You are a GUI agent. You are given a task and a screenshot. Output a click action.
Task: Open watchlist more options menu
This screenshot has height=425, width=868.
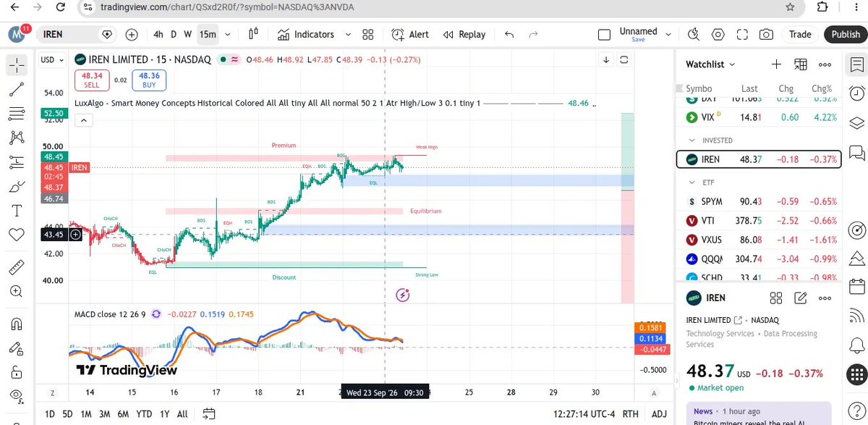pyautogui.click(x=825, y=64)
